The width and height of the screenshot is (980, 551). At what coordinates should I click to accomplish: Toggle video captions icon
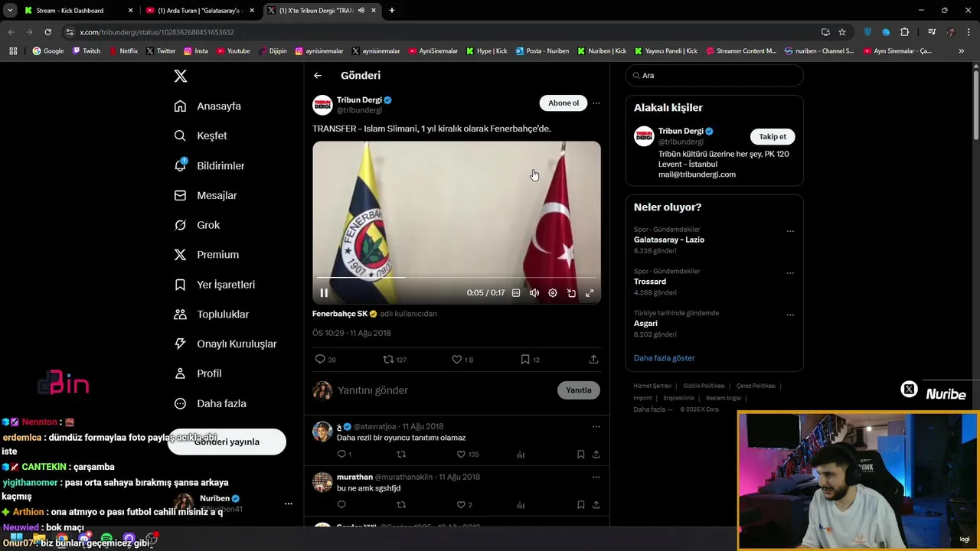pyautogui.click(x=516, y=292)
